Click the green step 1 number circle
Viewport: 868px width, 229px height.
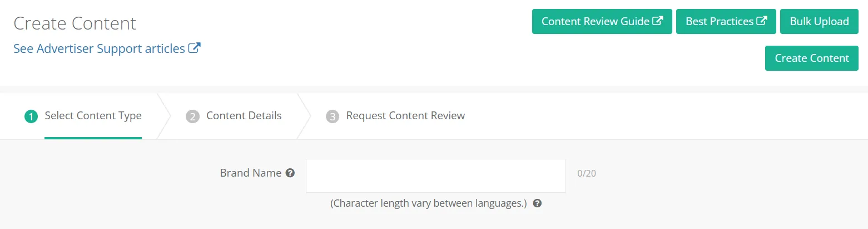click(31, 116)
